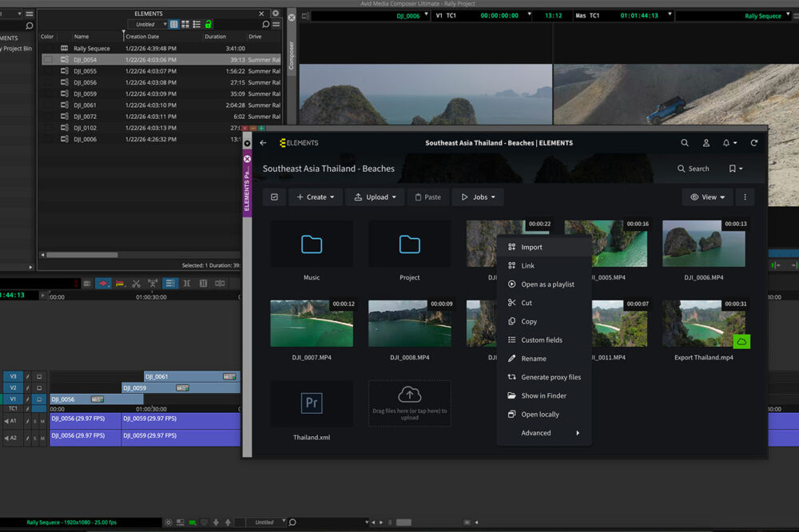Go back using the ELEMENTS back arrow
The width and height of the screenshot is (799, 532).
[x=264, y=143]
